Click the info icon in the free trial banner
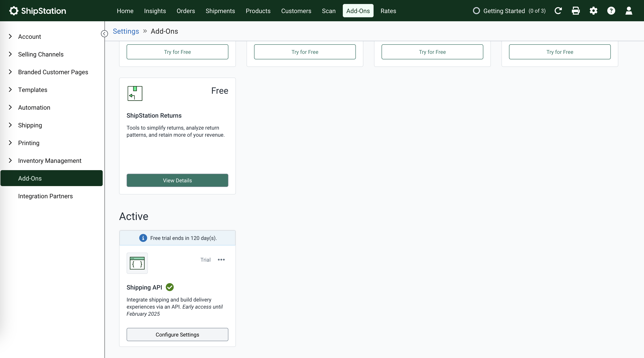This screenshot has height=358, width=644. pyautogui.click(x=143, y=238)
